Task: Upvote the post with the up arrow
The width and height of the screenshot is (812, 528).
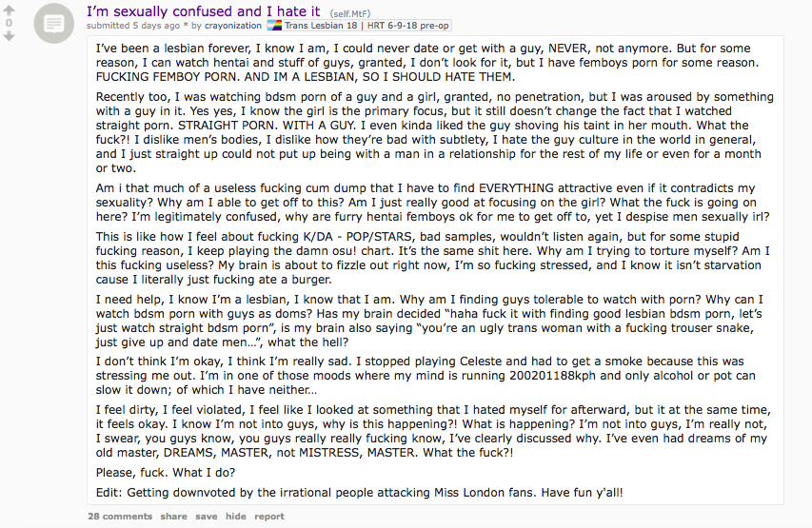Action: click(x=9, y=10)
